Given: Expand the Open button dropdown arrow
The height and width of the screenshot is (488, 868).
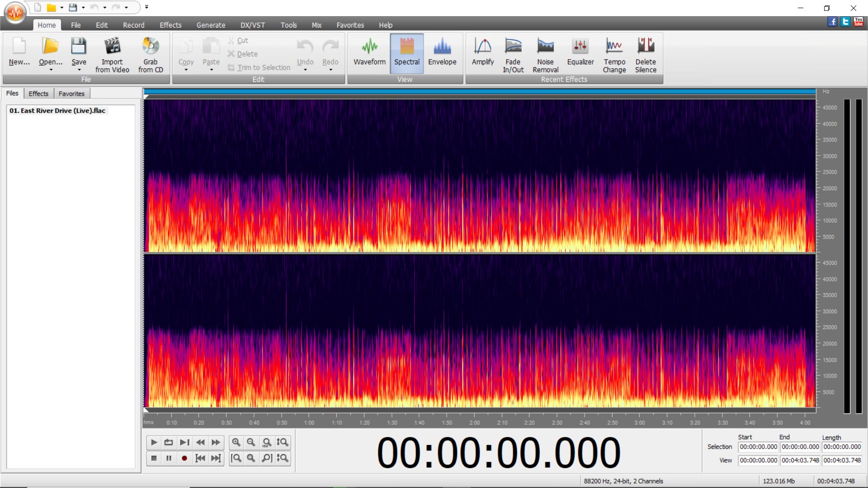Looking at the screenshot, I should pyautogui.click(x=51, y=70).
